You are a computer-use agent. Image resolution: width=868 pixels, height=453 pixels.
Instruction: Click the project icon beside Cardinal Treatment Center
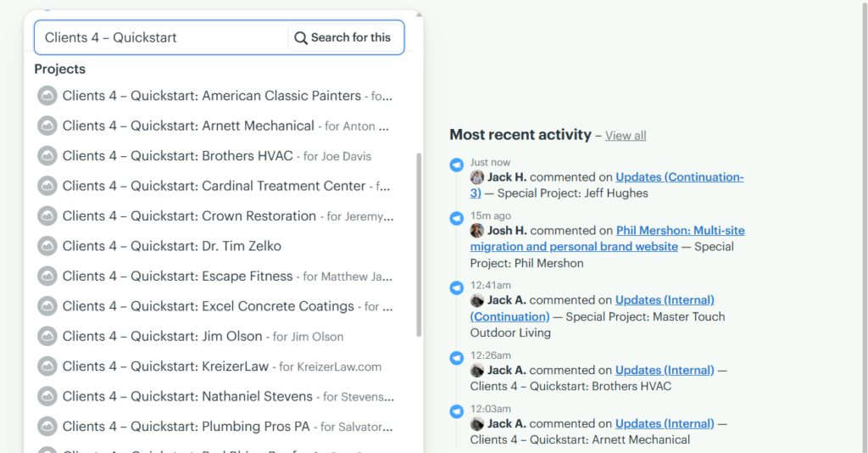[x=47, y=186]
